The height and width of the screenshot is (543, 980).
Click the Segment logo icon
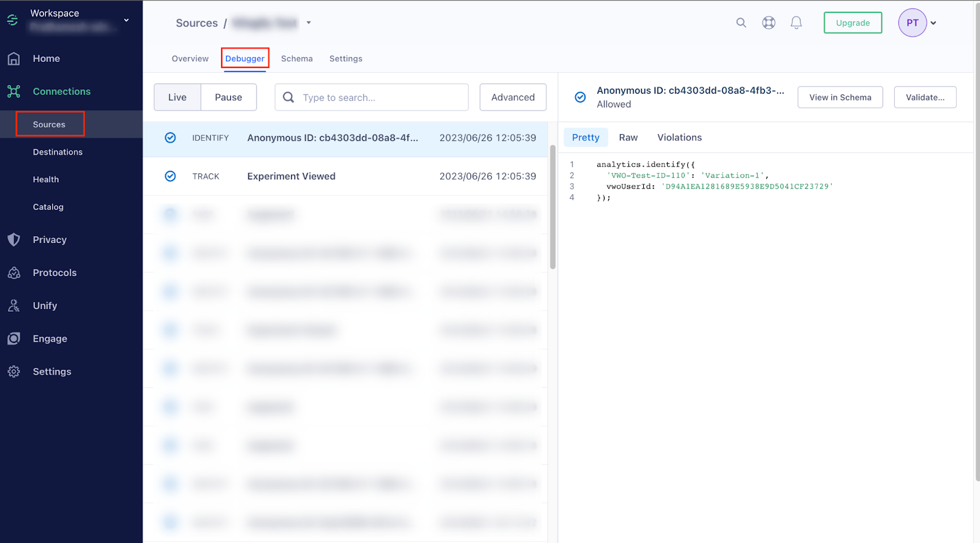13,20
